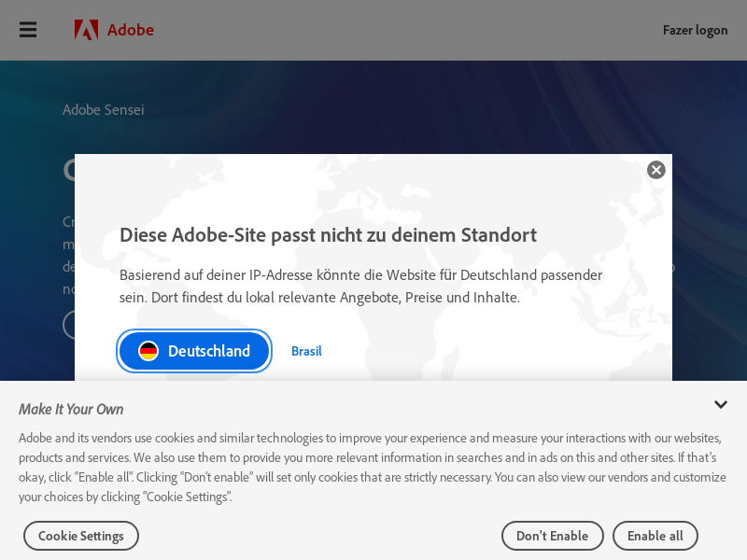Click the 'Diese Adobe-Site passt nicht' heading

point(329,235)
